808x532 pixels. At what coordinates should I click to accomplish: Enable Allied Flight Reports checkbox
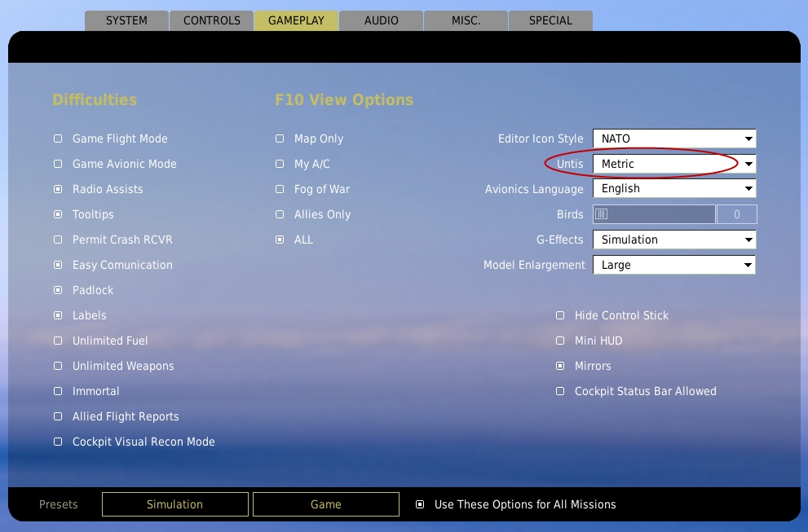[x=58, y=416]
